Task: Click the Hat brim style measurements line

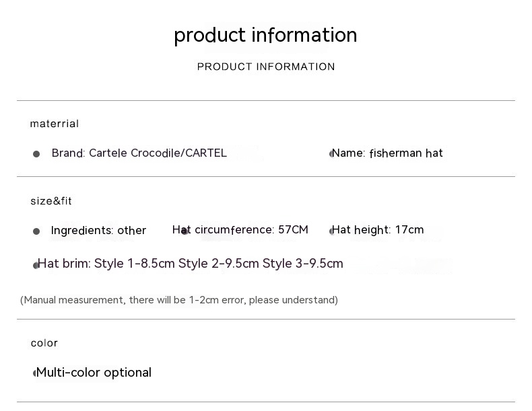Action: (x=191, y=264)
